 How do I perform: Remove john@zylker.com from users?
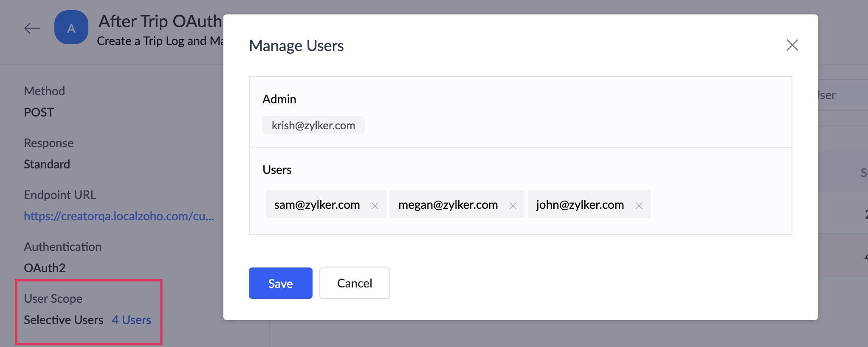639,206
